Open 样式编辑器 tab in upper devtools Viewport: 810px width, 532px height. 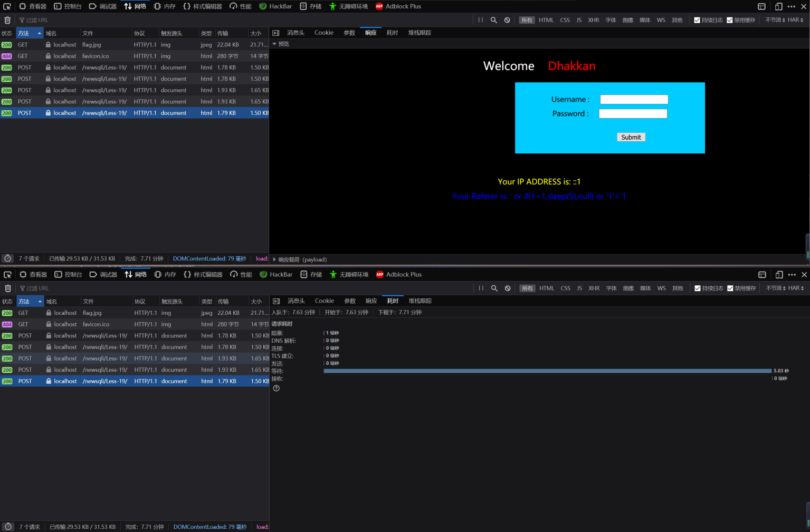click(x=203, y=6)
